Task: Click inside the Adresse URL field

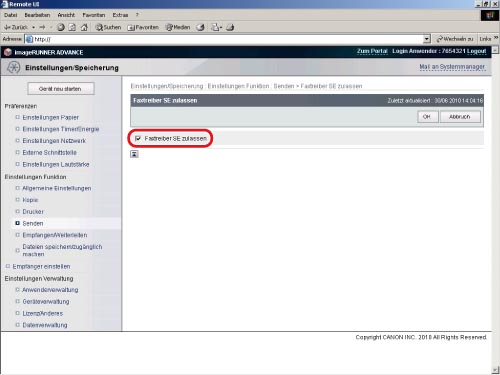Action: tap(227, 39)
